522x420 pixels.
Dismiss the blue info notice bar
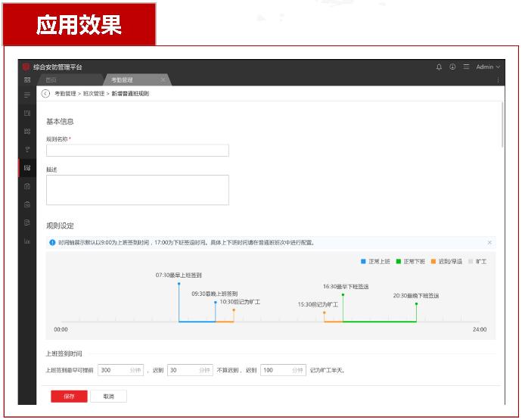pos(489,243)
